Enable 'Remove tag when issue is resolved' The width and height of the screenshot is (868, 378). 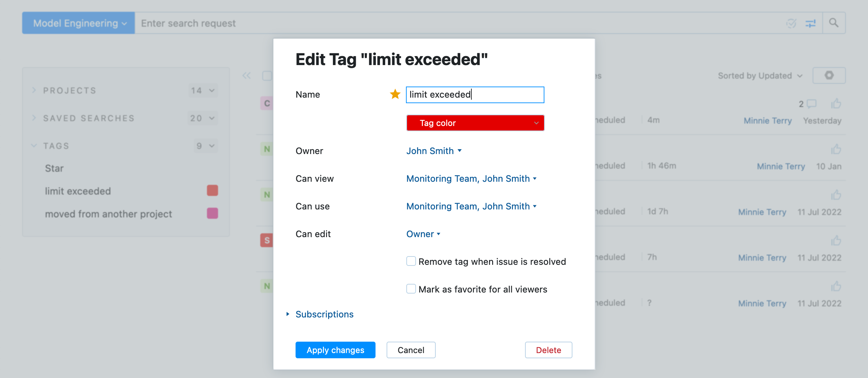411,261
